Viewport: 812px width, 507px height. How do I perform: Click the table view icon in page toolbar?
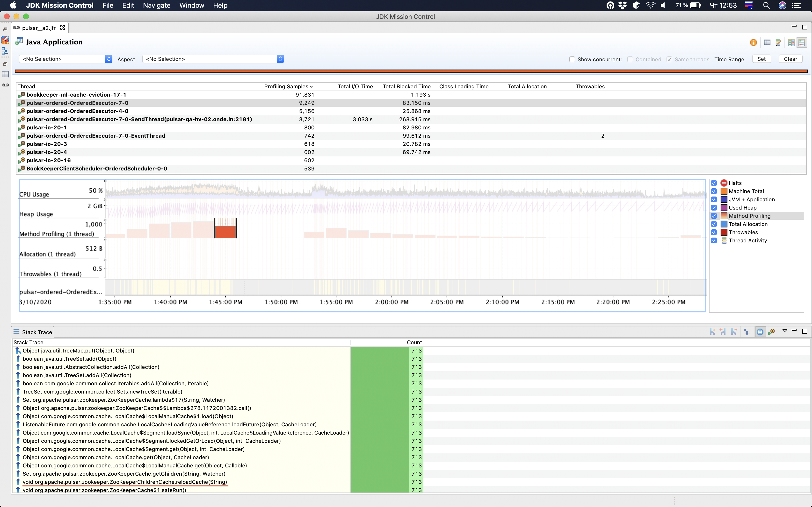[x=767, y=42]
